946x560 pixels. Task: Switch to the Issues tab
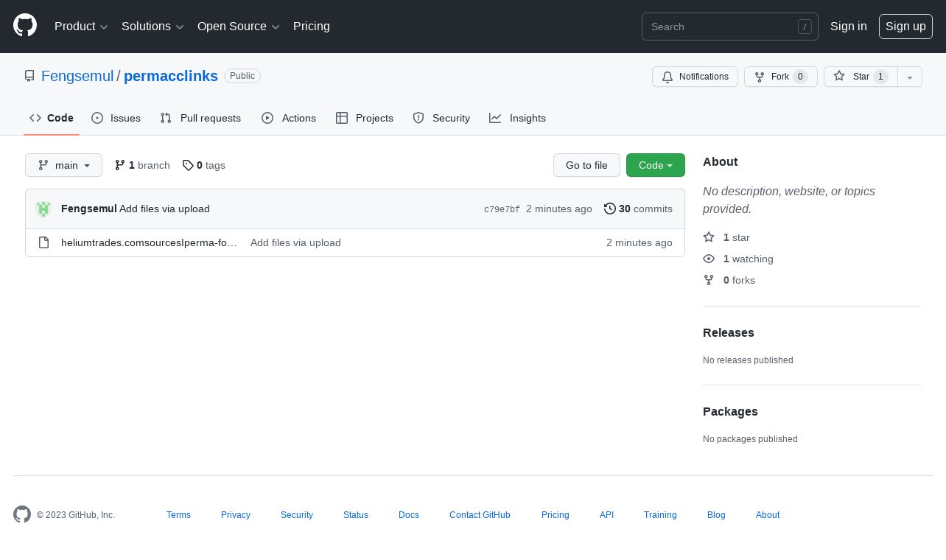116,118
